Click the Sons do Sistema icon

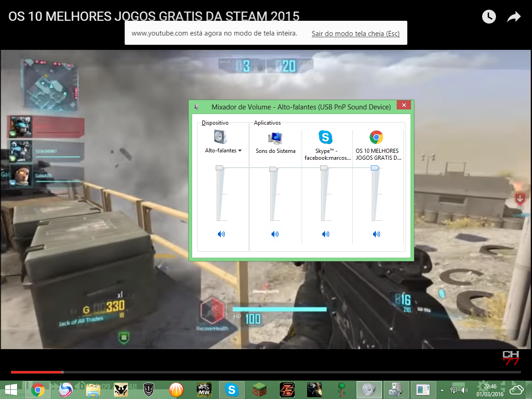(x=275, y=138)
